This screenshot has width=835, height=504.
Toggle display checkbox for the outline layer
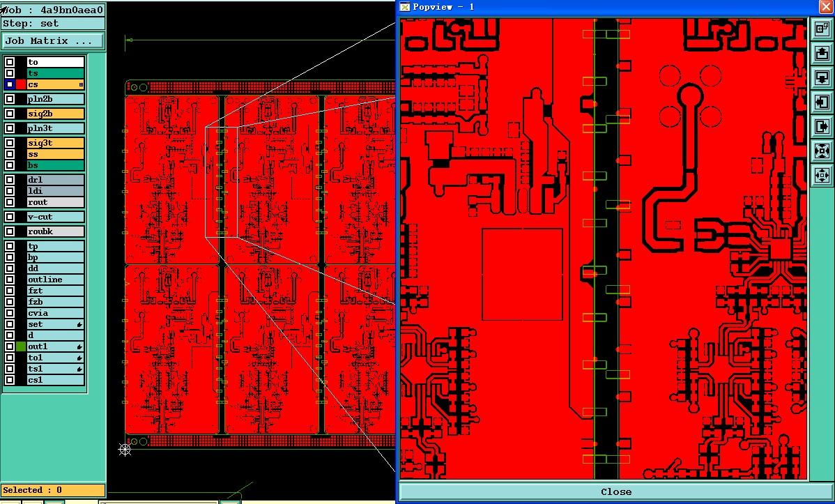pyautogui.click(x=10, y=280)
